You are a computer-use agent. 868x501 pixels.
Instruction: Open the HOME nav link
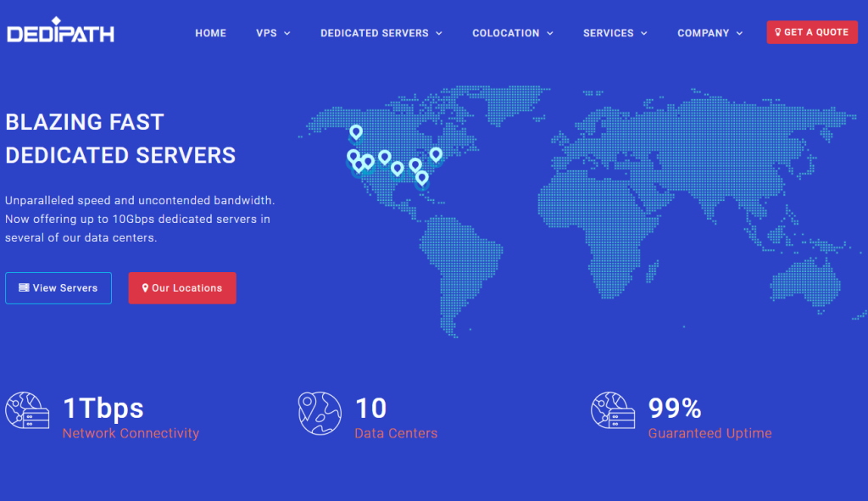click(x=210, y=33)
